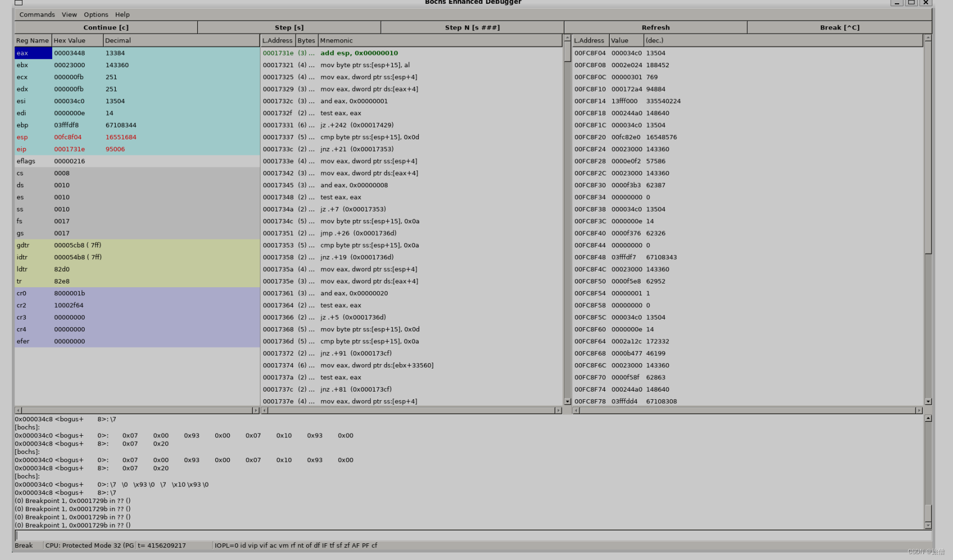Viewport: 953px width, 560px height.
Task: Select instruction at address 00017374
Action: pos(412,365)
